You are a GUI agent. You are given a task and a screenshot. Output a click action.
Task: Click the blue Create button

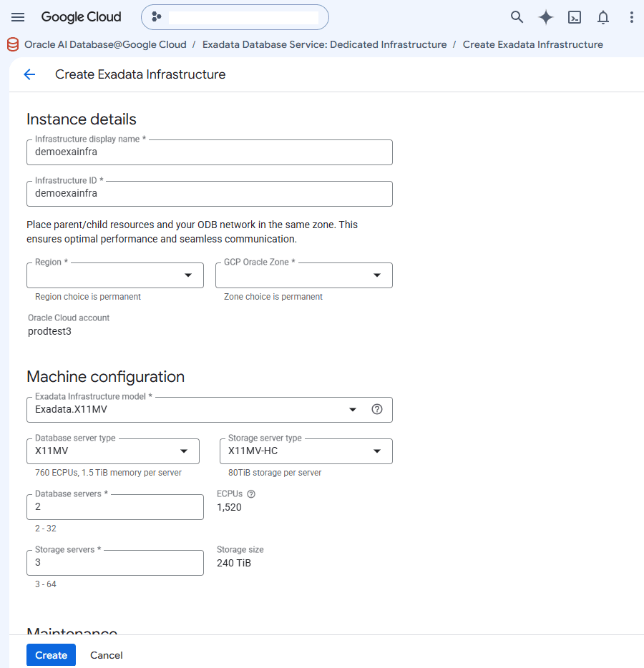[x=51, y=655]
